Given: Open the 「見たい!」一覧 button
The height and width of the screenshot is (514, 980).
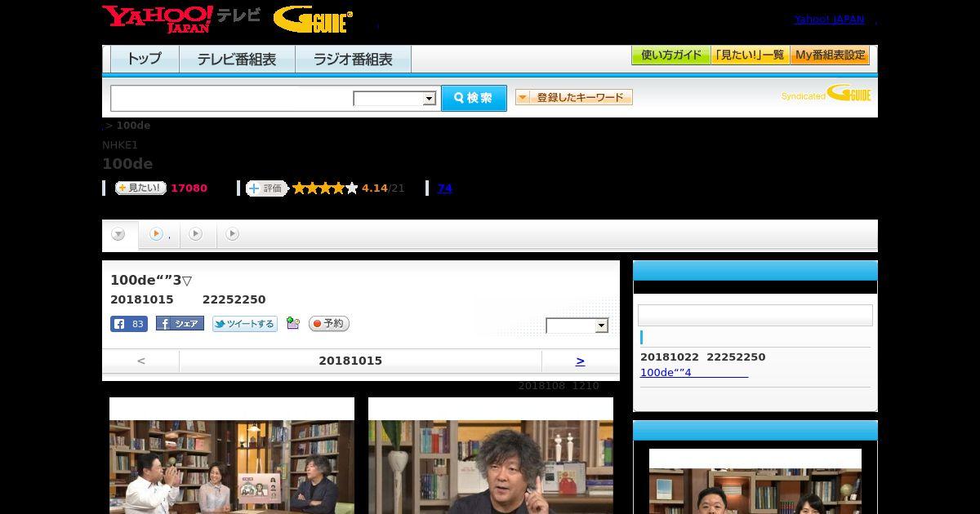Looking at the screenshot, I should (x=750, y=55).
